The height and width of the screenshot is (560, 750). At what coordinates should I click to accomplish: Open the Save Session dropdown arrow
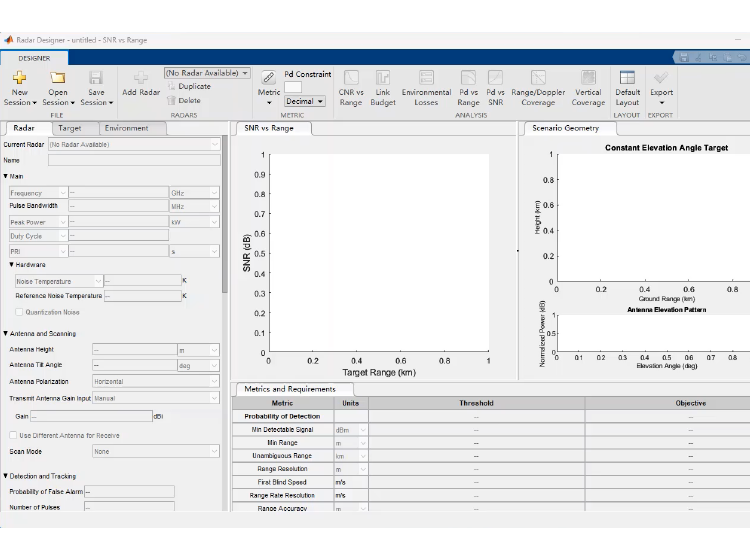click(110, 103)
